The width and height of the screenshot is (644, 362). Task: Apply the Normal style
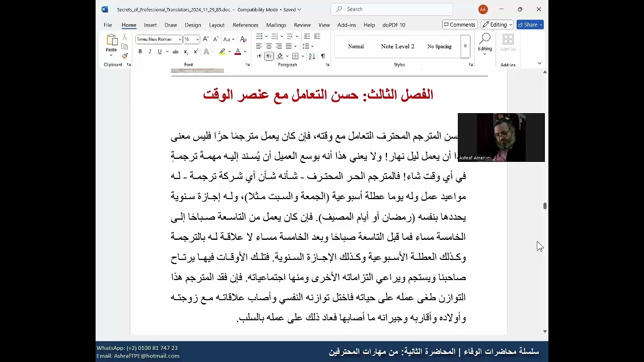point(356,46)
